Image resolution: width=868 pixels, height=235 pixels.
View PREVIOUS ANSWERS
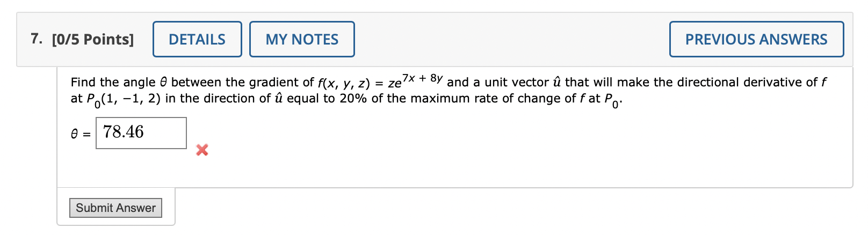coord(756,39)
